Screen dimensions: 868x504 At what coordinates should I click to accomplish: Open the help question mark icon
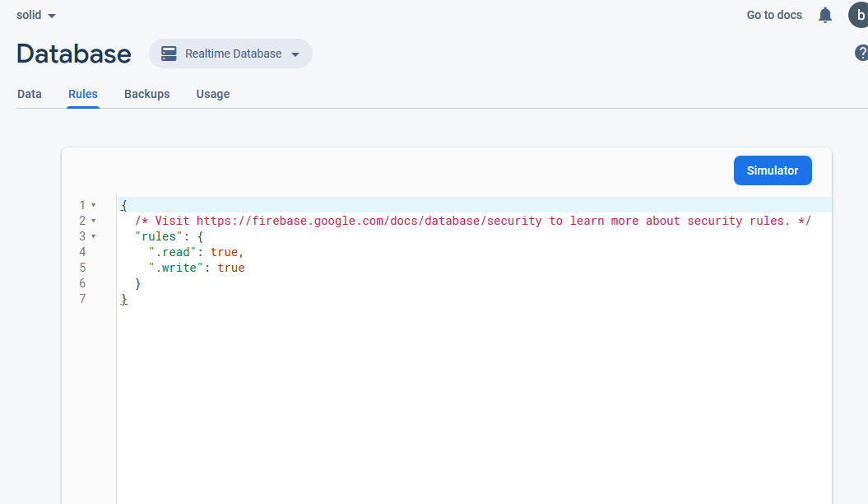pyautogui.click(x=861, y=54)
